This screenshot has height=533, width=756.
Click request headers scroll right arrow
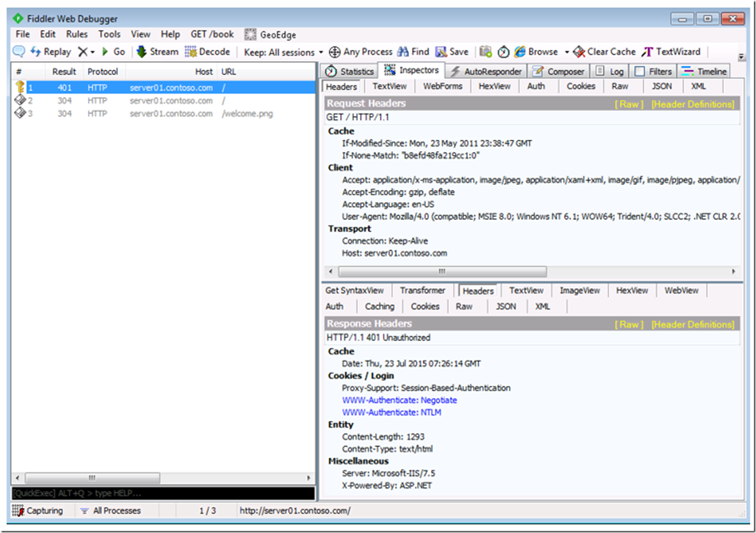[x=733, y=271]
